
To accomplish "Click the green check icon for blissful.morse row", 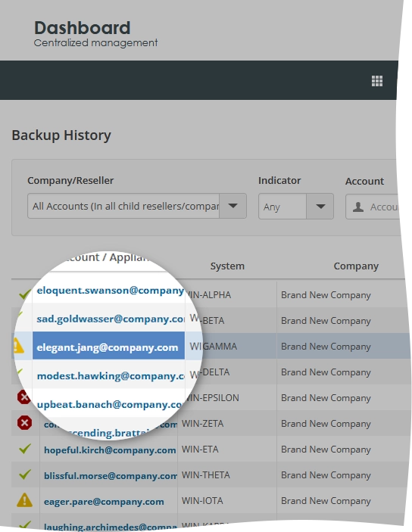I will click(25, 474).
